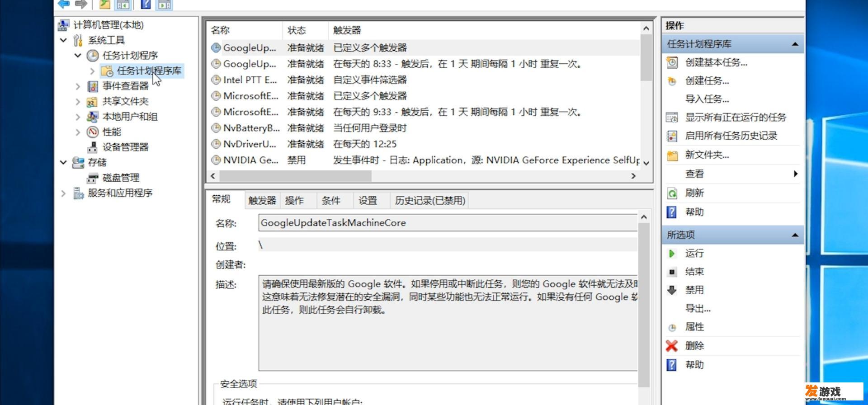Screen dimensions: 868x405
Task: Collapse the 任务计划程序 tree node
Action: pos(78,56)
